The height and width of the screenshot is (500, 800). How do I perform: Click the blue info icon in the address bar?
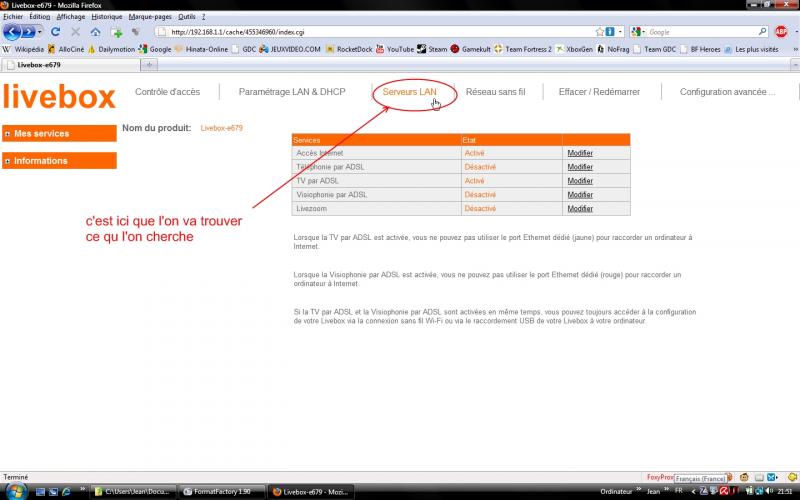(610, 32)
